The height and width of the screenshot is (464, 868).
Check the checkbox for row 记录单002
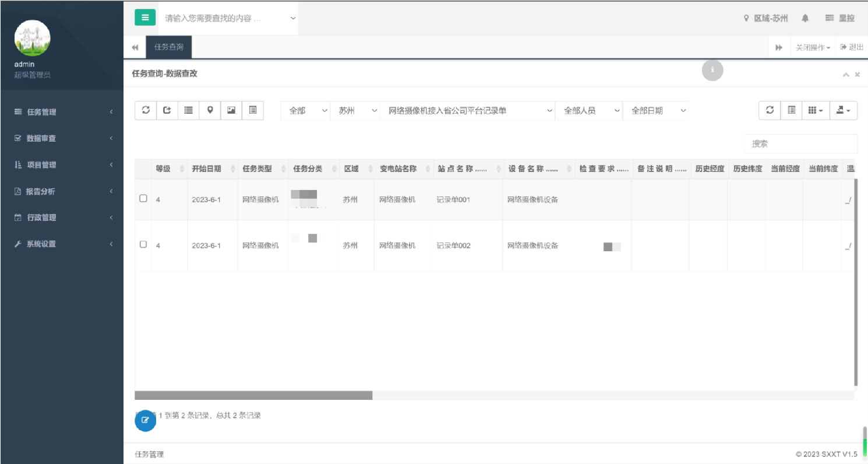tap(143, 245)
